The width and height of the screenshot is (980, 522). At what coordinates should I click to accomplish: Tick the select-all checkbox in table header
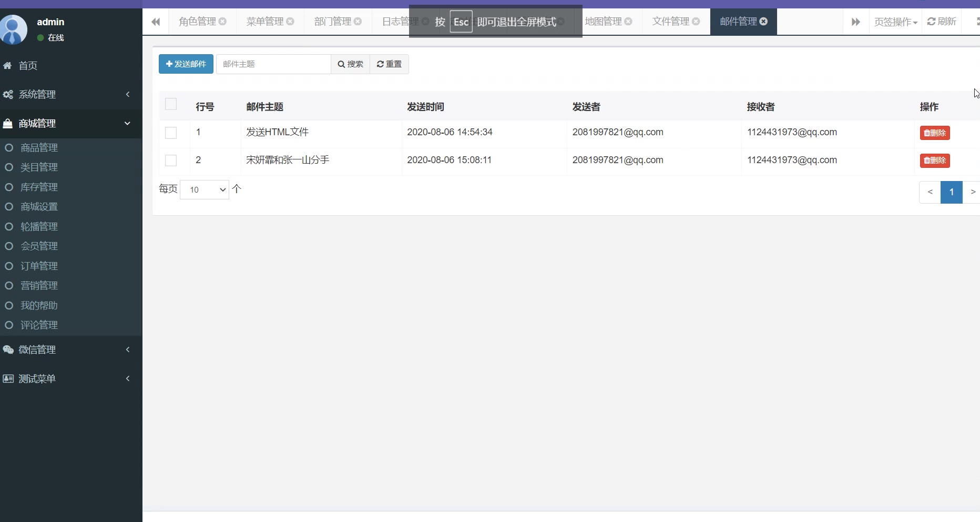click(x=171, y=104)
